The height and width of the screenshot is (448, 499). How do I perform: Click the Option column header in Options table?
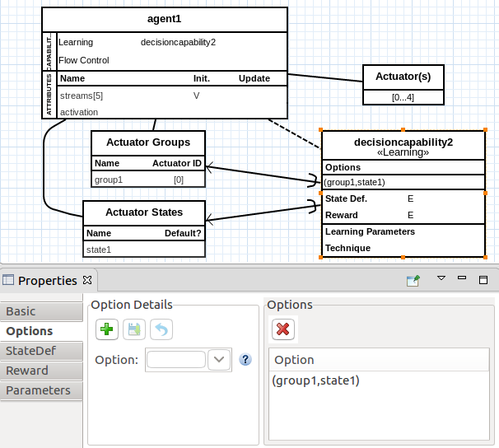tap(294, 360)
